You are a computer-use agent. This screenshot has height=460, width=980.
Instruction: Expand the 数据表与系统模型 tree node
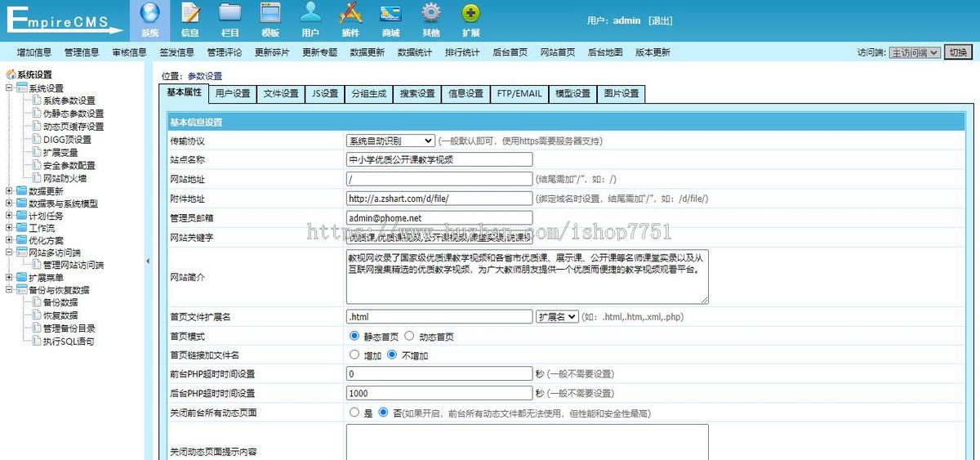pos(9,203)
